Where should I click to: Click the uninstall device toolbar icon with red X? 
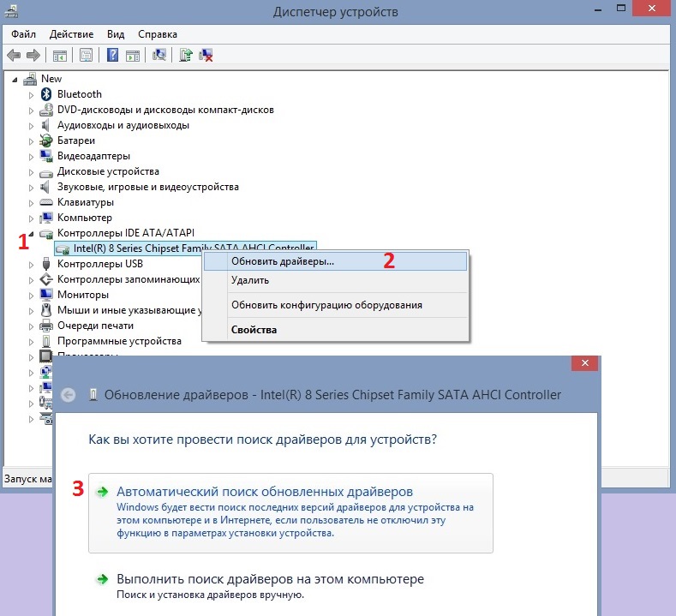(206, 55)
